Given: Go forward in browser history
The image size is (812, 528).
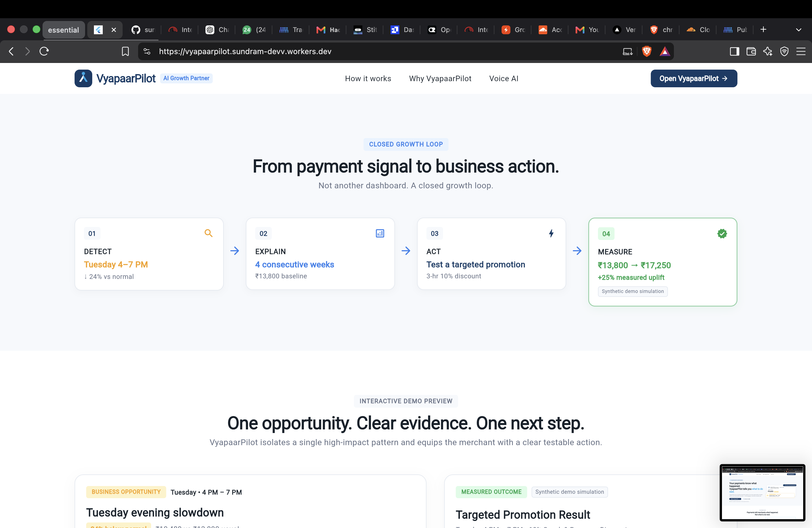Looking at the screenshot, I should (x=28, y=52).
